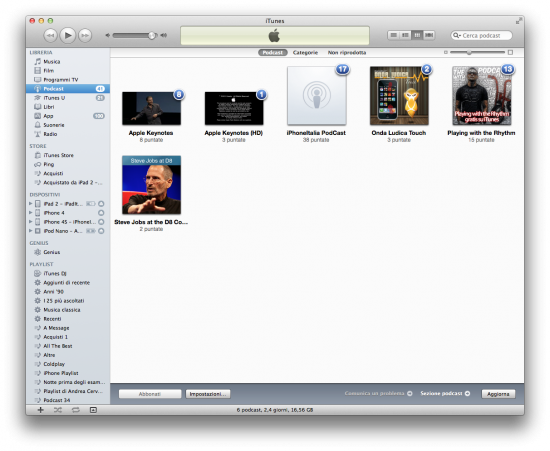Click the Abbonati button
The image size is (550, 451).
tap(150, 394)
